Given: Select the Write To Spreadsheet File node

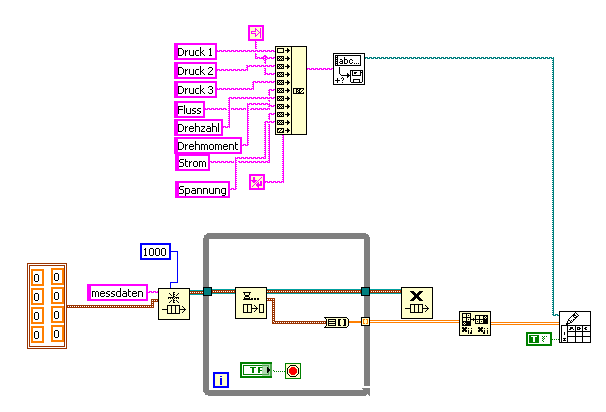Looking at the screenshot, I should [575, 327].
